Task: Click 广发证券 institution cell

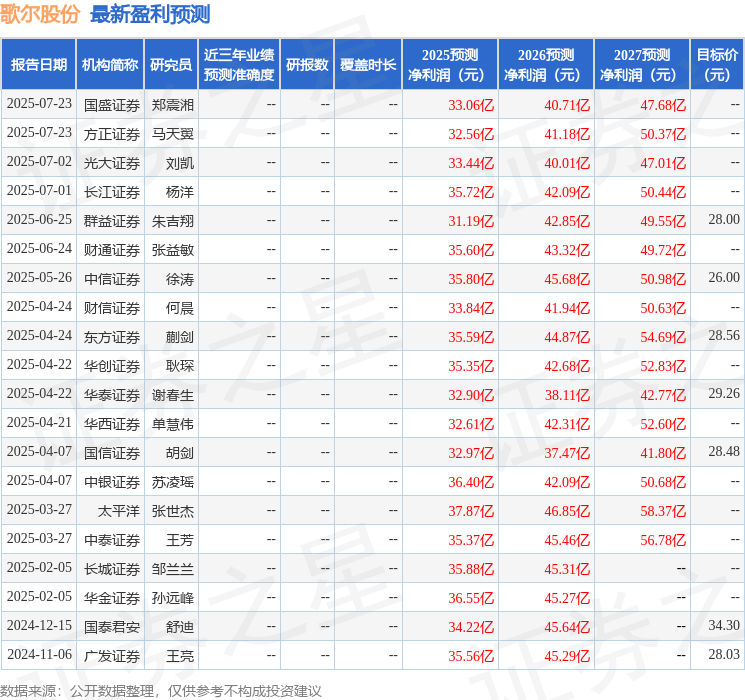Action: (x=112, y=656)
